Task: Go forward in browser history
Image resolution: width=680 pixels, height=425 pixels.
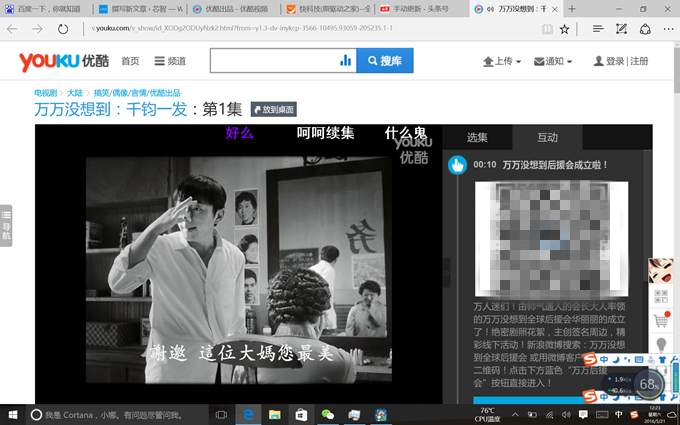Action: (x=37, y=29)
